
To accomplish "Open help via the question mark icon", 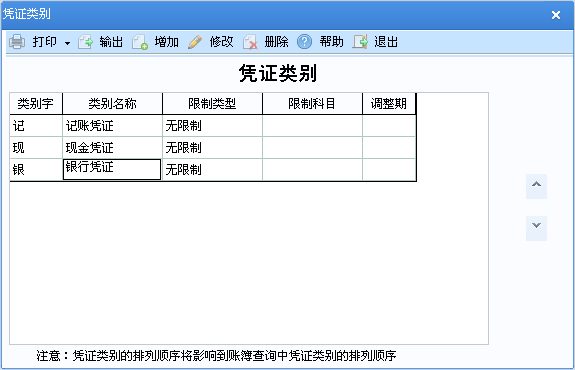I will pos(304,42).
